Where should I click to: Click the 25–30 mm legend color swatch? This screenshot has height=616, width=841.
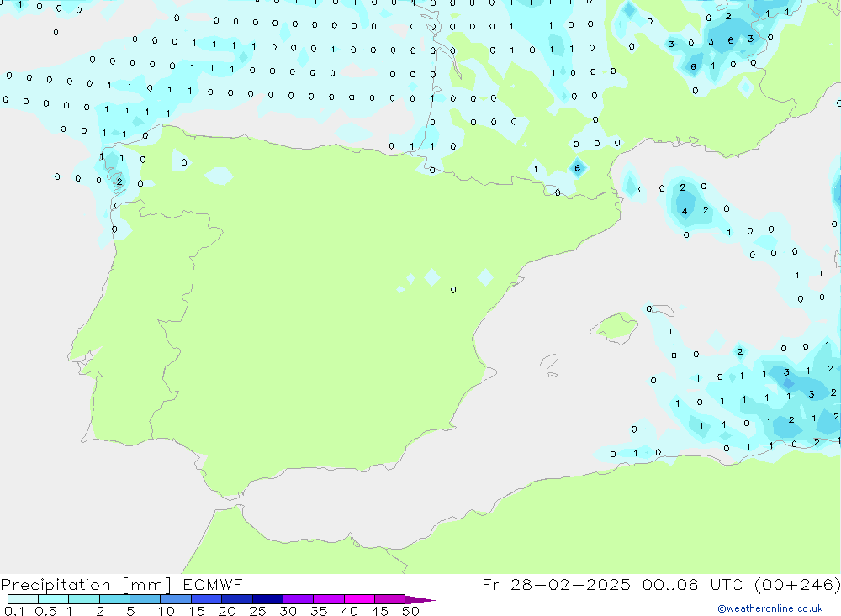click(x=267, y=599)
